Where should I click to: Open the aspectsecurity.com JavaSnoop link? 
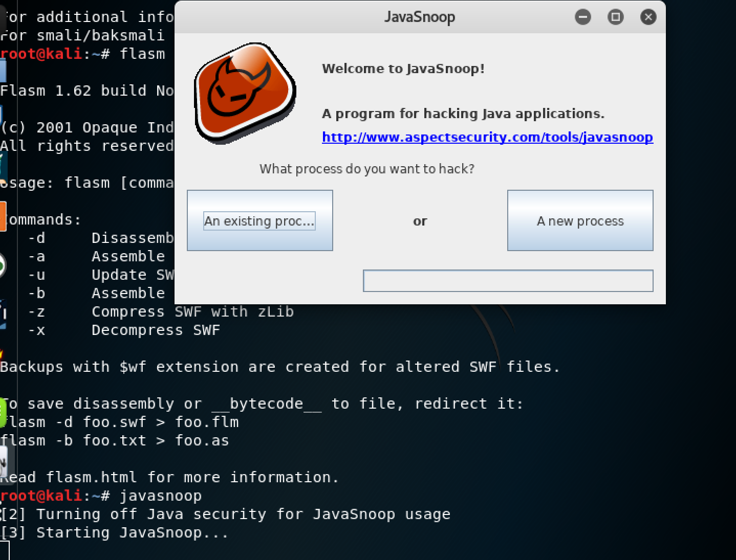(487, 137)
